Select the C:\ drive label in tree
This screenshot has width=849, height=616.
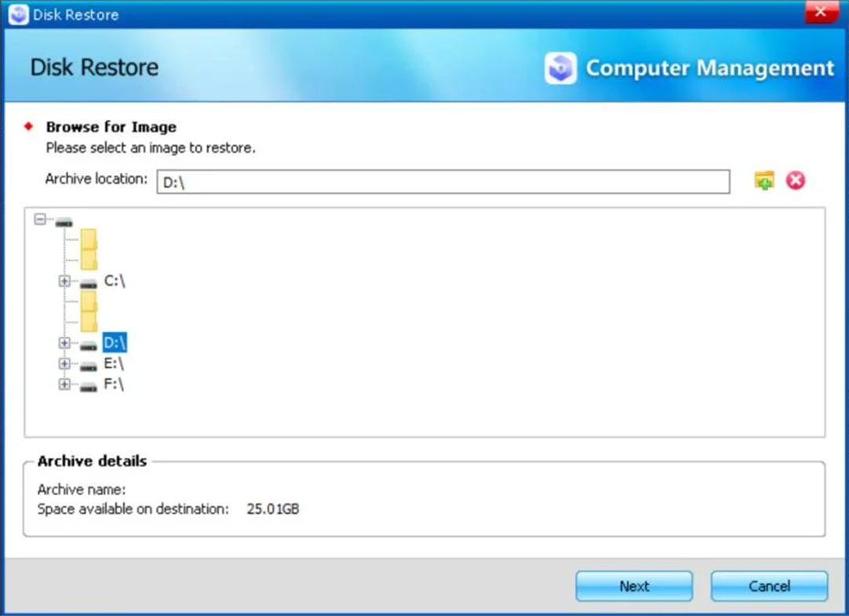coord(115,281)
